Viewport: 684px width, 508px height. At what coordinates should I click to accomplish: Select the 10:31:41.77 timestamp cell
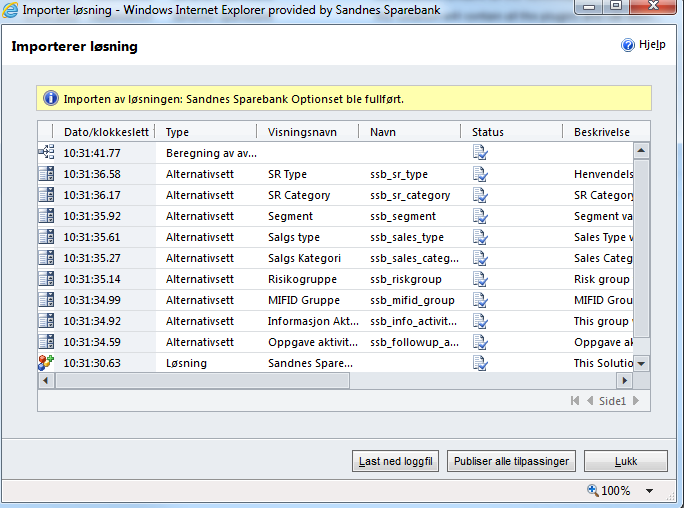click(92, 153)
